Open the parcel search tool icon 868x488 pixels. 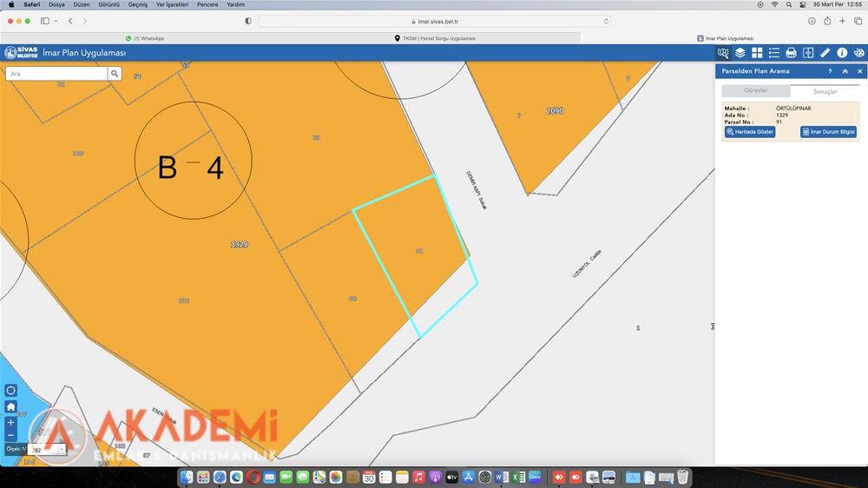[723, 53]
